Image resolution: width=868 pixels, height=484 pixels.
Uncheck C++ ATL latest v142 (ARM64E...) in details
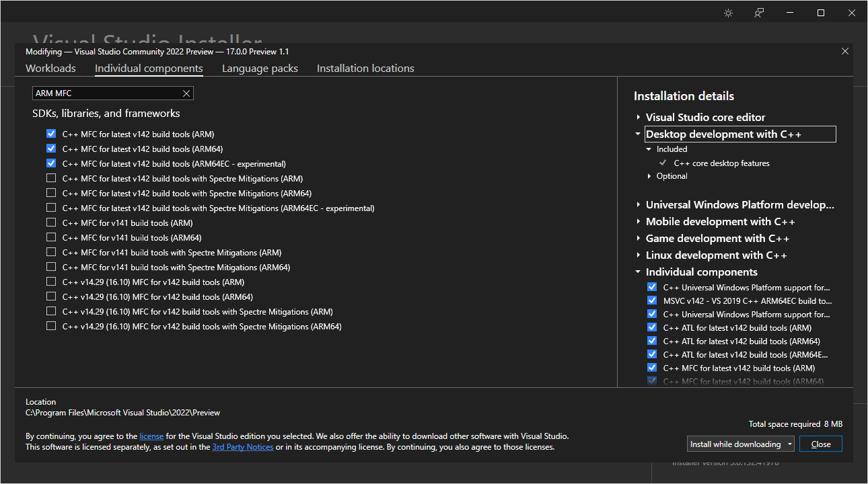click(651, 354)
